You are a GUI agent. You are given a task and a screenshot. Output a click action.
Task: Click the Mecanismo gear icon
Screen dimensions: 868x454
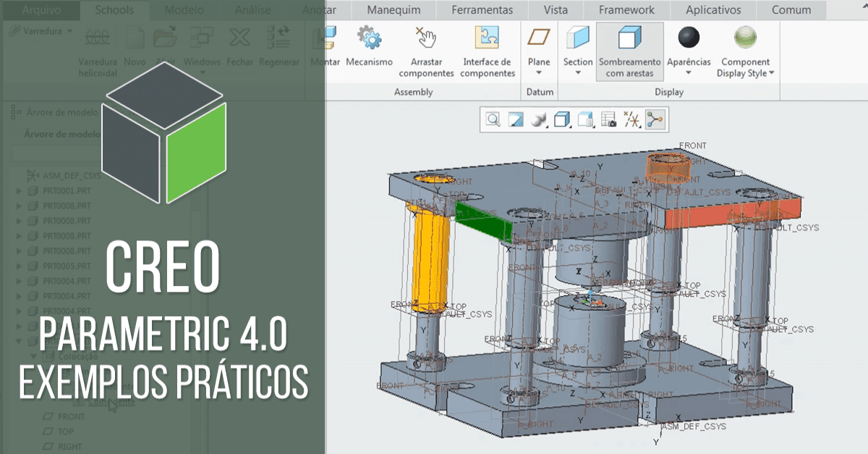[x=369, y=38]
